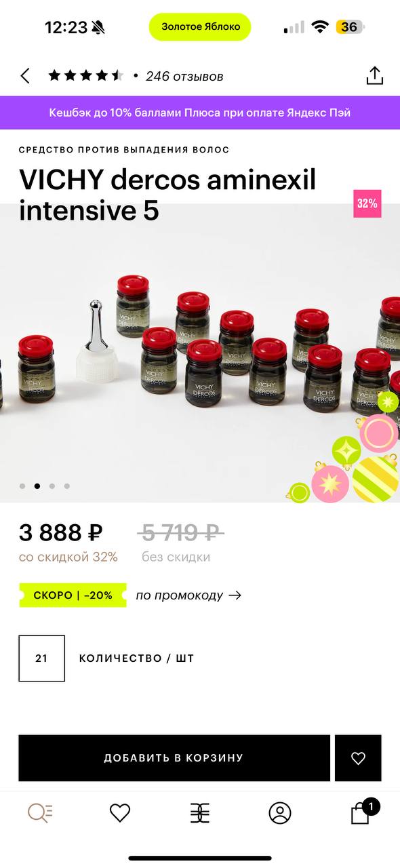
Task: Tap the СКОРО -20% promo badge
Action: (x=73, y=595)
